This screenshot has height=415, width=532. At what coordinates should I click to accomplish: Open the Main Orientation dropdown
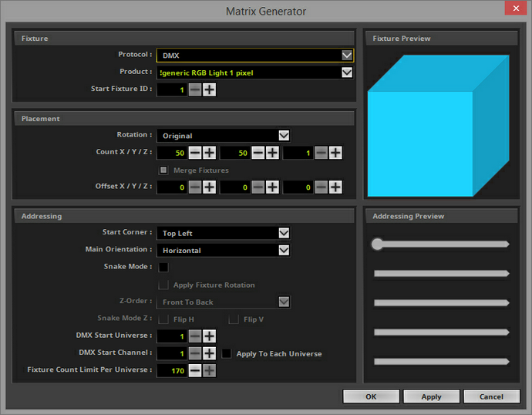click(224, 251)
